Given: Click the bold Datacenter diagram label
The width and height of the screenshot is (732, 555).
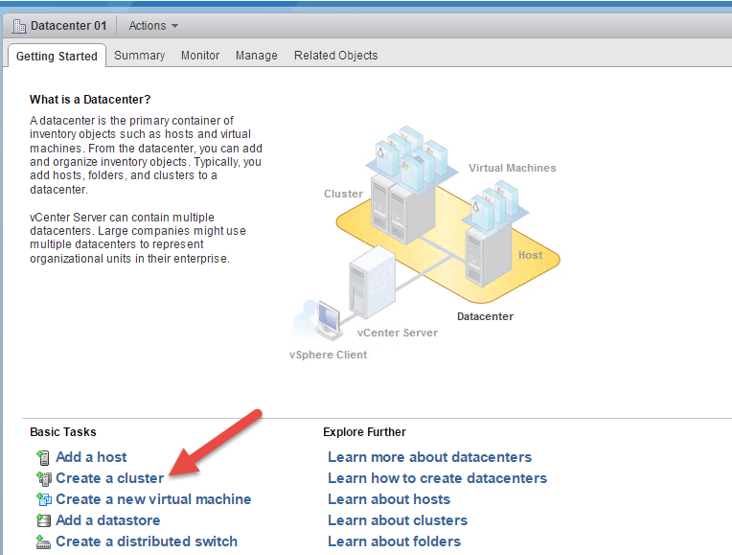Looking at the screenshot, I should (485, 316).
